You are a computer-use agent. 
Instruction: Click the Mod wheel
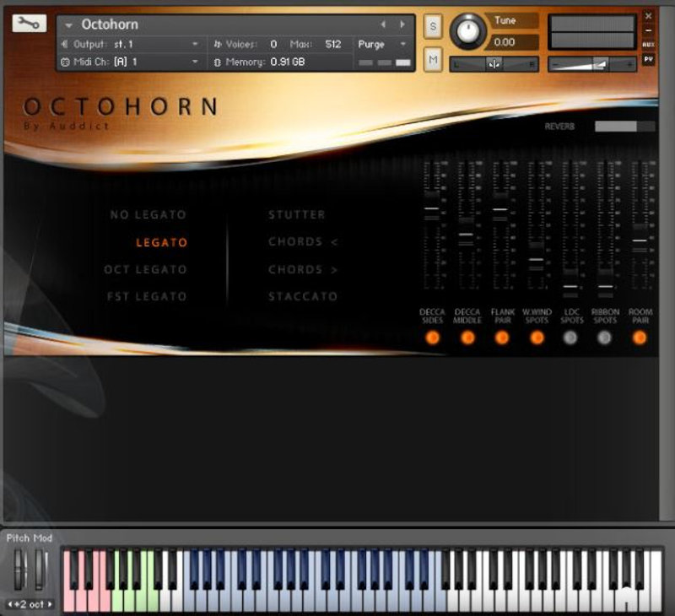coord(40,569)
